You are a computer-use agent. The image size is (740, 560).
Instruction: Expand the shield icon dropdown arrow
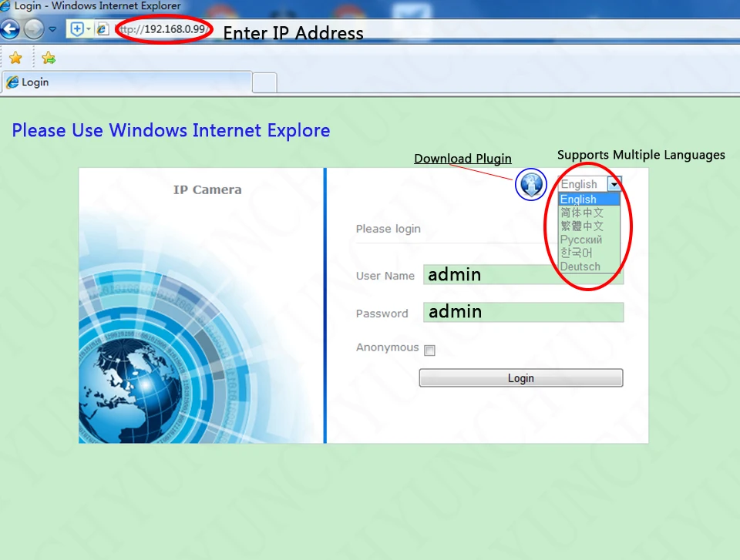[x=88, y=29]
